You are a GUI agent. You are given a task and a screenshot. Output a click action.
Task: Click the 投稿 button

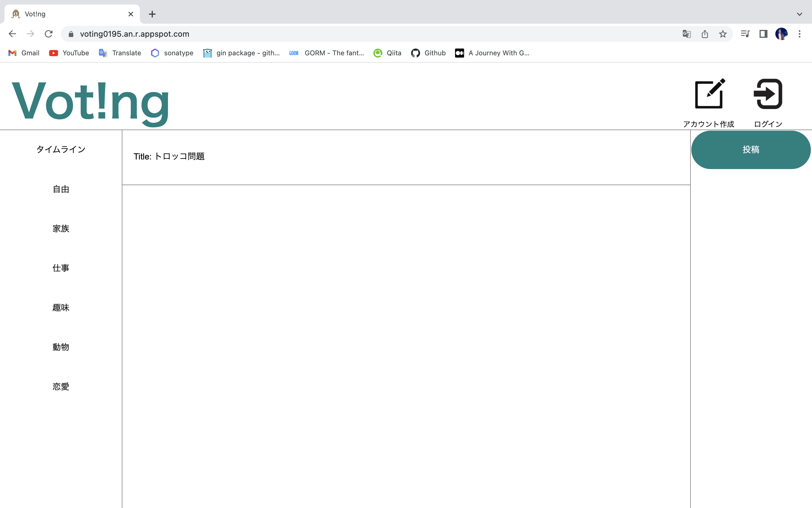coord(751,150)
